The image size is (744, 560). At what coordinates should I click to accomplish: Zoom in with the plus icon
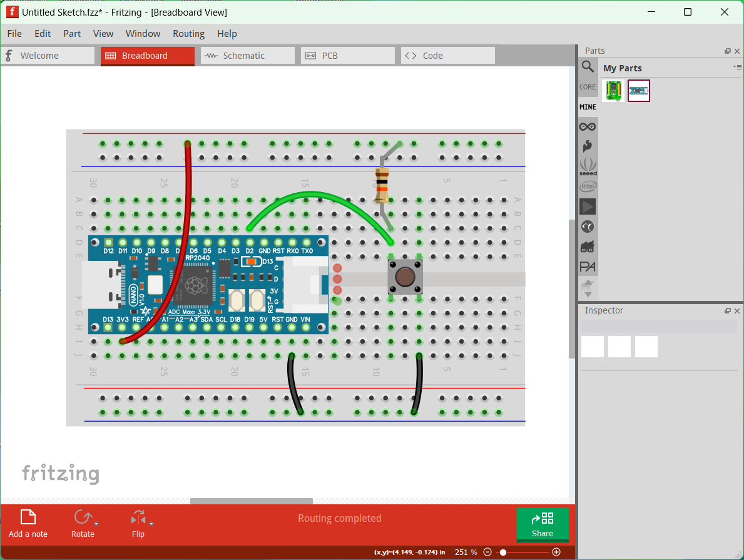tap(556, 552)
